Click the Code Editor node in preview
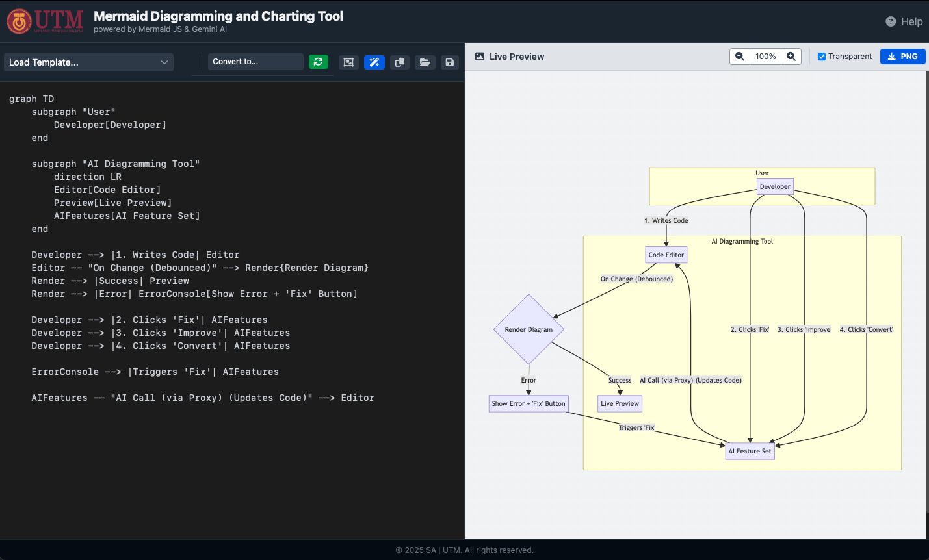 pyautogui.click(x=666, y=255)
